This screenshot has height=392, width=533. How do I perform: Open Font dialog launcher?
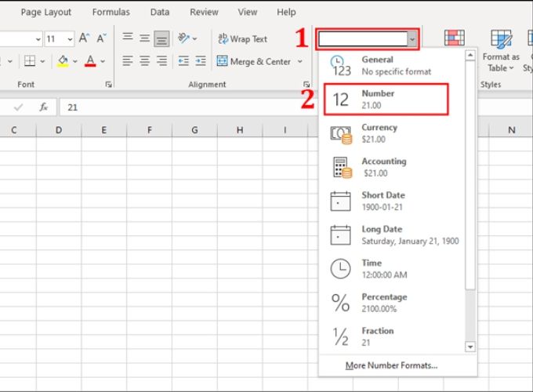click(x=108, y=85)
